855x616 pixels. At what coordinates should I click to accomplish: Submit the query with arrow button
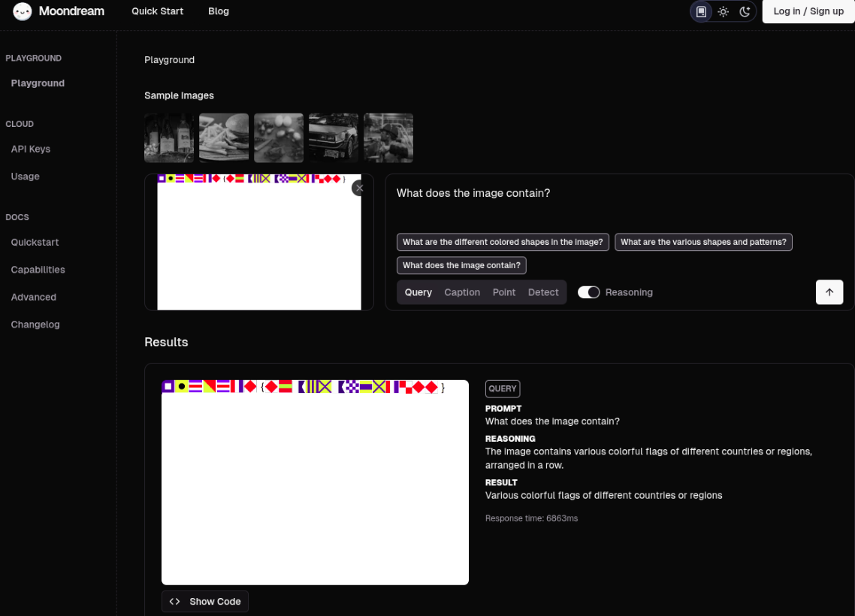[829, 292]
